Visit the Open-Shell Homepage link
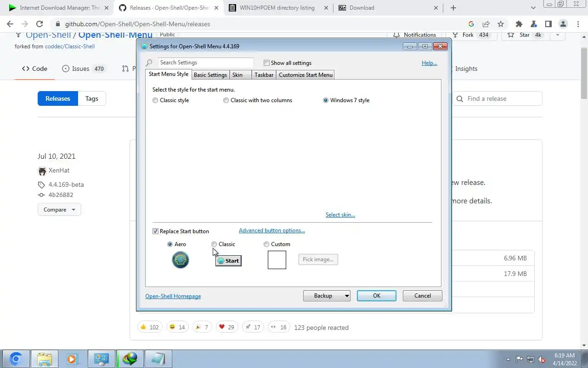The height and width of the screenshot is (368, 588). pos(173,296)
